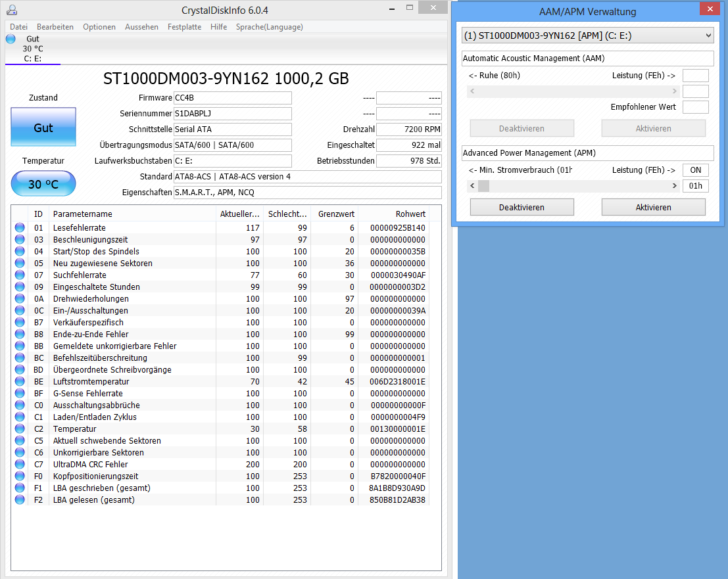Click status orb for C2 Temperatur row

[20, 428]
